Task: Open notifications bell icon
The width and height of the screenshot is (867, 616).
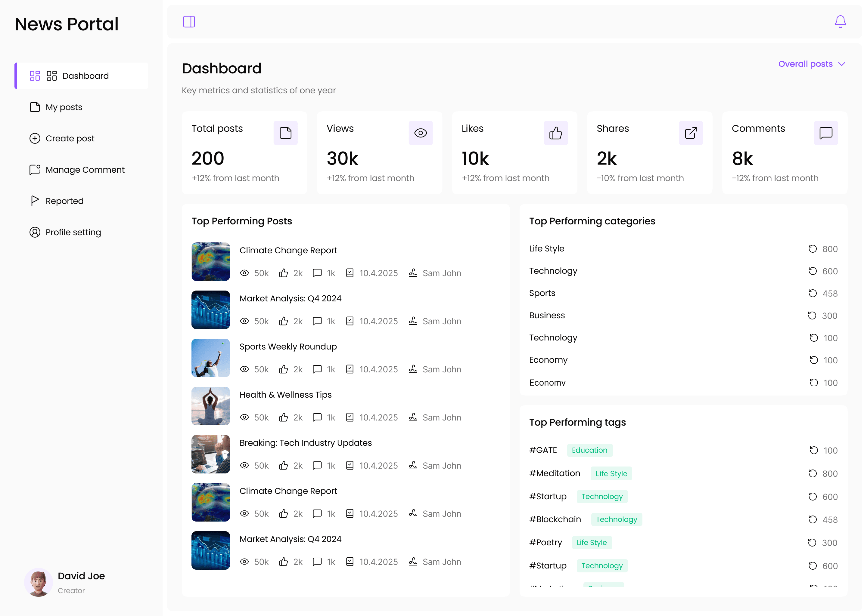Action: 840,22
